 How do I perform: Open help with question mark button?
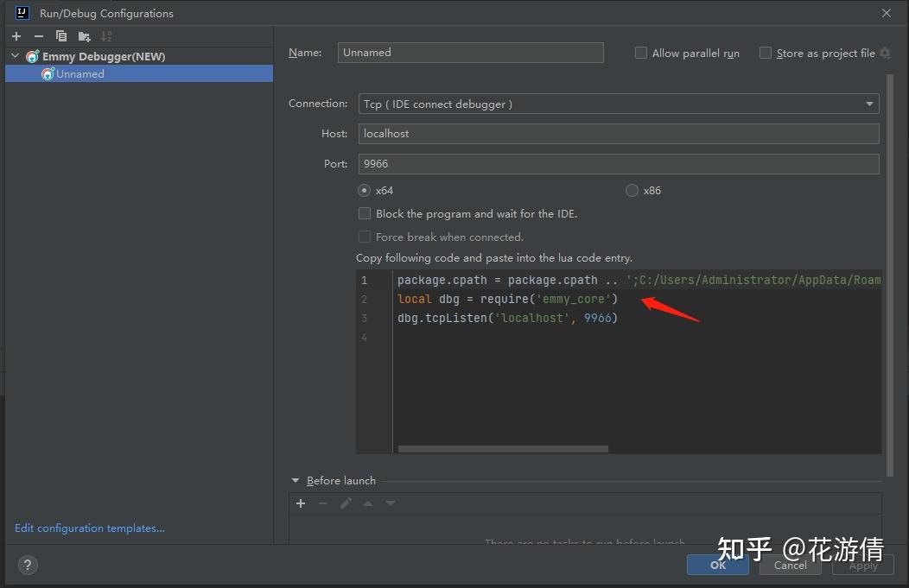28,565
